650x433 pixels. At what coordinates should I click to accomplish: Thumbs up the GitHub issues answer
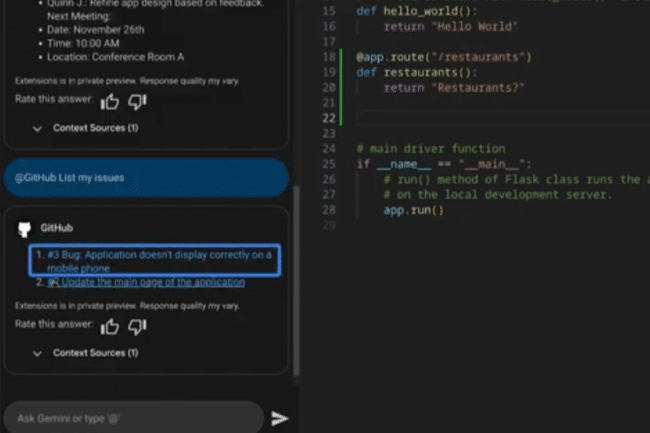click(110, 327)
